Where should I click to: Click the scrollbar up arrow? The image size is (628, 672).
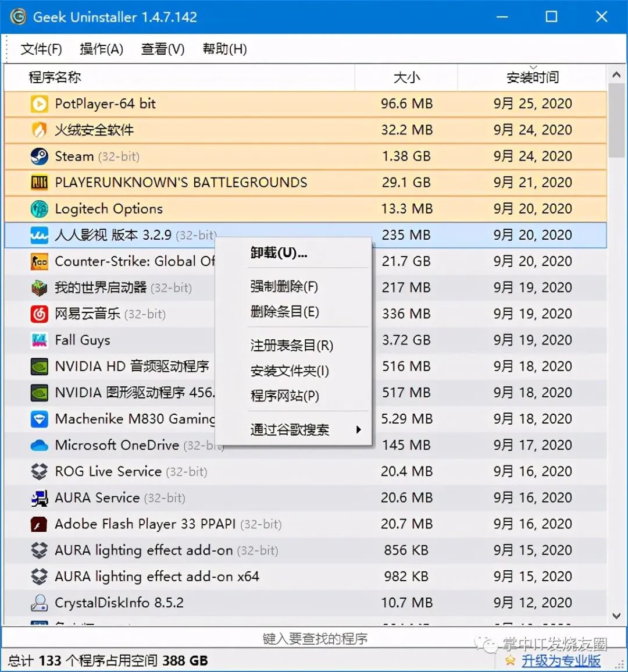pos(616,75)
